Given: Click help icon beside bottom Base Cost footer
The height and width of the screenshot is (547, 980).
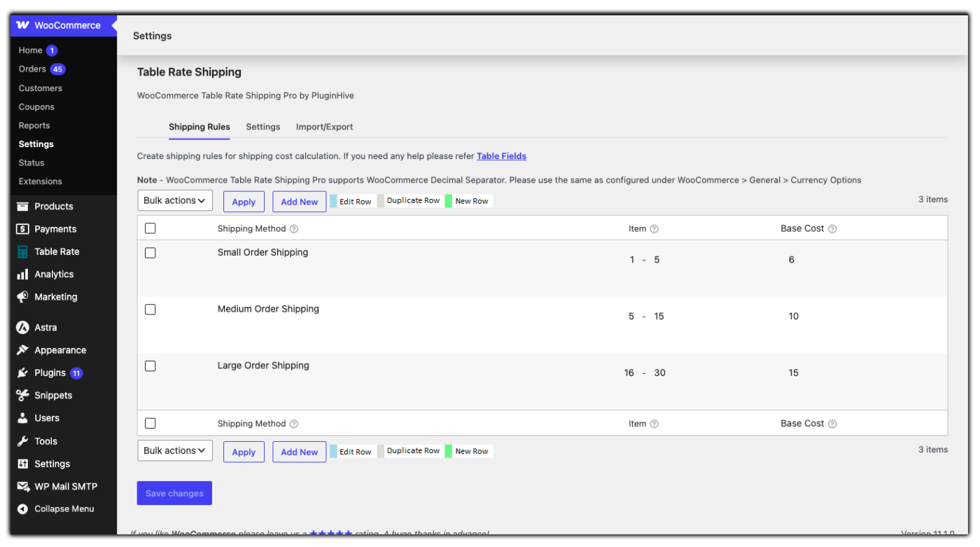Looking at the screenshot, I should 832,424.
